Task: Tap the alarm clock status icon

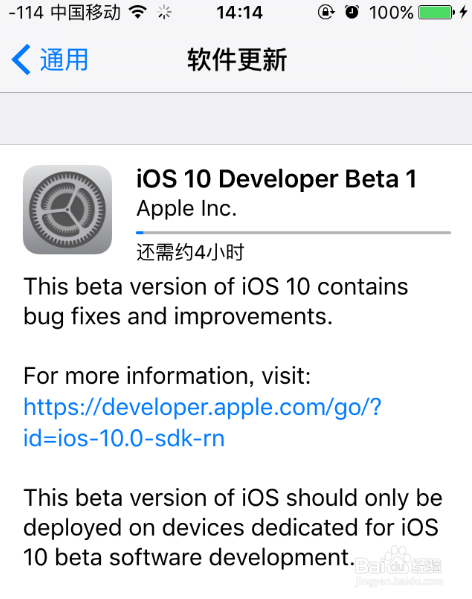Action: point(352,12)
